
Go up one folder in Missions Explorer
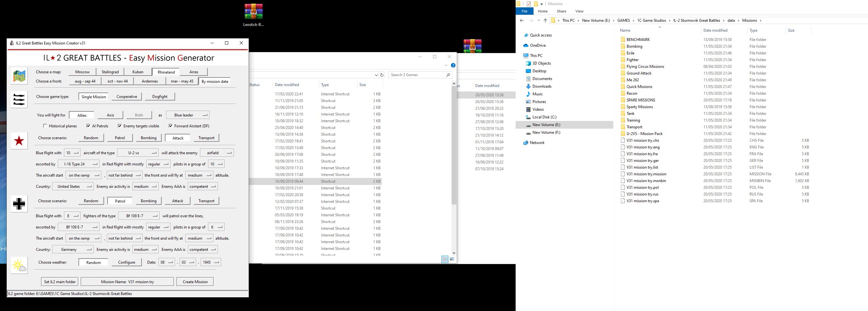coord(545,20)
